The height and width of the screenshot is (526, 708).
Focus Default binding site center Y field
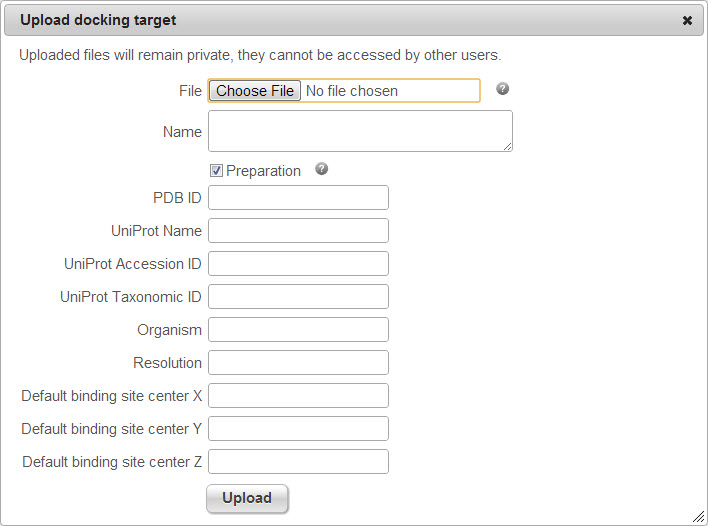point(298,429)
